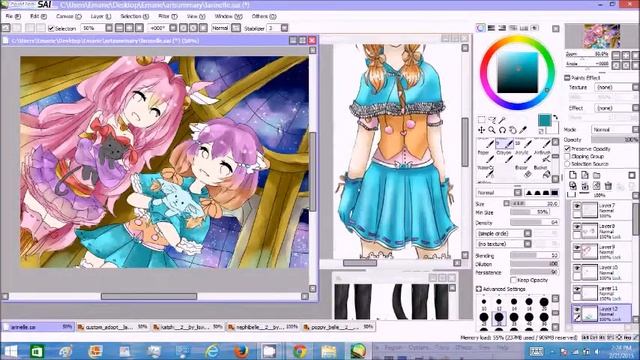Adjust the Density slider
640x360 pixels.
point(534,222)
